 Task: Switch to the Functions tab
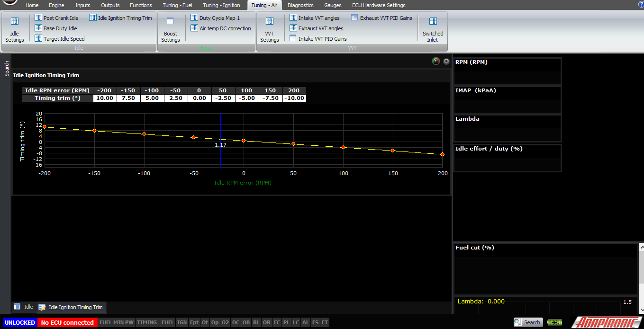pos(141,5)
